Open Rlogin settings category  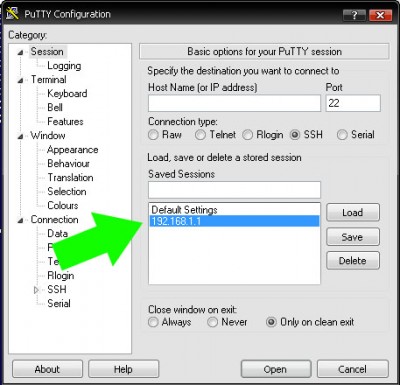(x=61, y=276)
